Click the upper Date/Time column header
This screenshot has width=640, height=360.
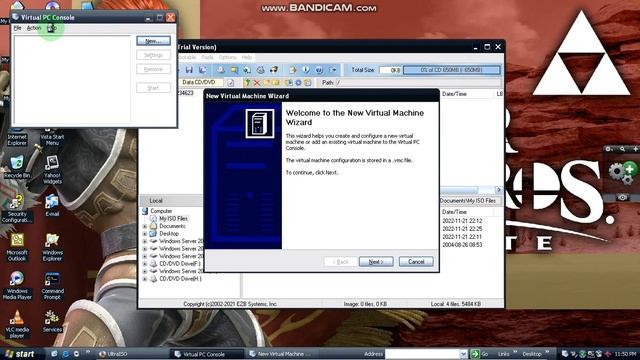[x=454, y=94]
